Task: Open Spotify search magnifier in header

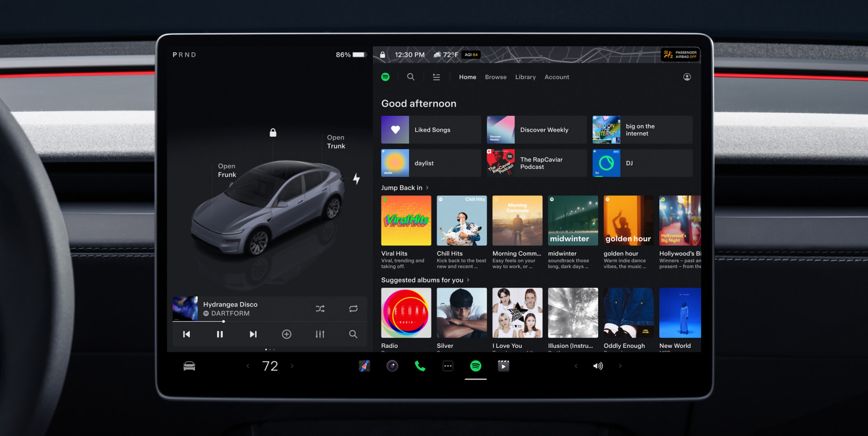Action: [x=410, y=77]
